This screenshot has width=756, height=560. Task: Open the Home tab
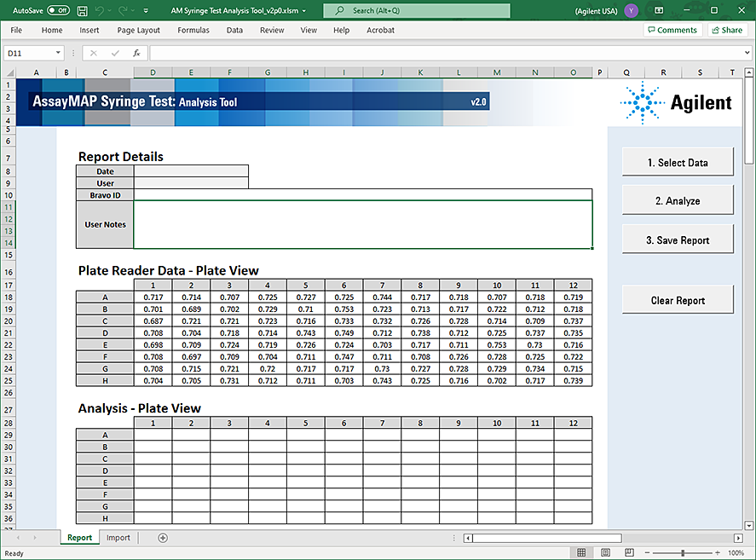coord(52,30)
